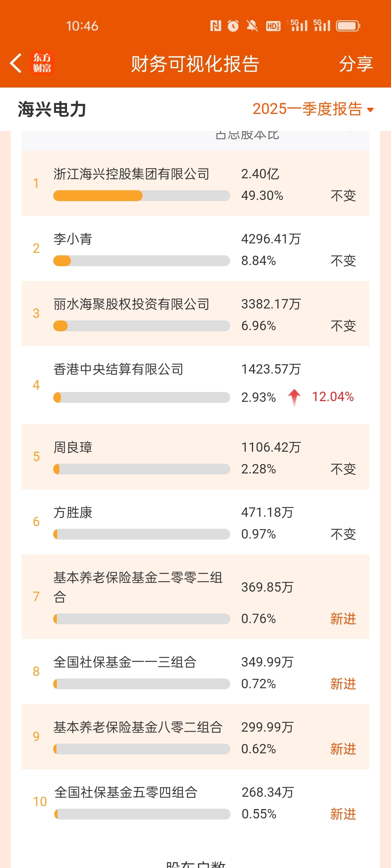Select 全国社保基金五零四组合 entry
The width and height of the screenshot is (391, 868).
195,802
